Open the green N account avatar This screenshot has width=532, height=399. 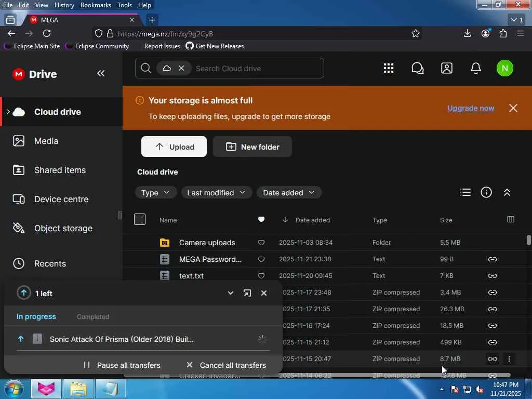click(504, 68)
